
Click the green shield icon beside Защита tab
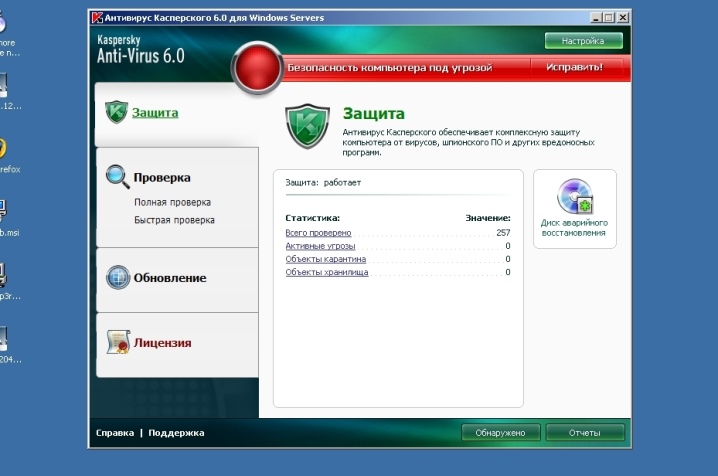click(x=116, y=112)
